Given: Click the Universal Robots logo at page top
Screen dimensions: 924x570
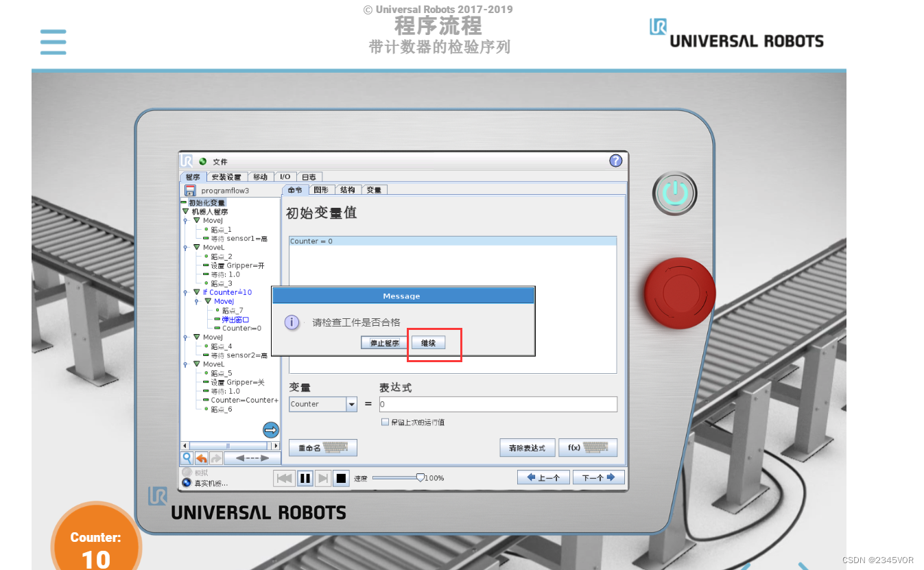Looking at the screenshot, I should (x=737, y=34).
